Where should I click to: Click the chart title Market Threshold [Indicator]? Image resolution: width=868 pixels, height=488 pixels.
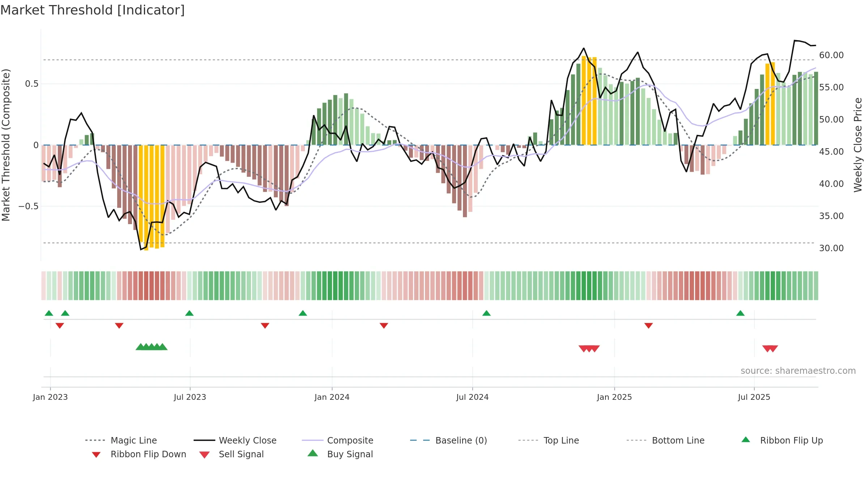click(93, 10)
